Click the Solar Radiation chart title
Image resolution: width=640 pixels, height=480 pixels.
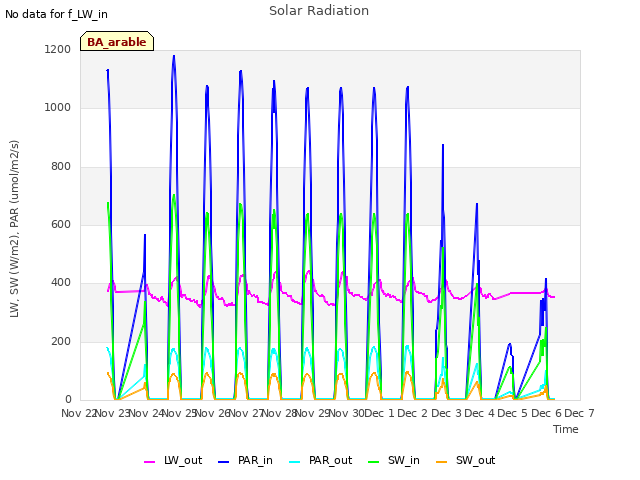(x=319, y=11)
